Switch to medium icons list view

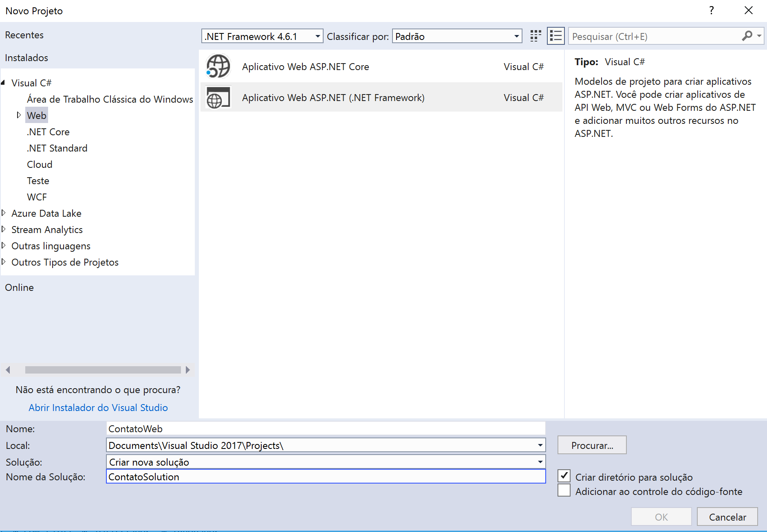point(555,36)
